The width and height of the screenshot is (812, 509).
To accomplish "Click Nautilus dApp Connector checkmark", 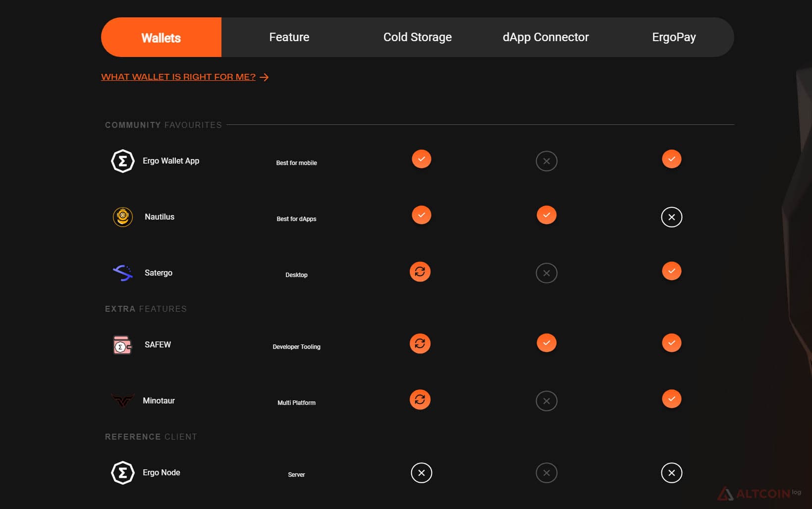I will (546, 215).
